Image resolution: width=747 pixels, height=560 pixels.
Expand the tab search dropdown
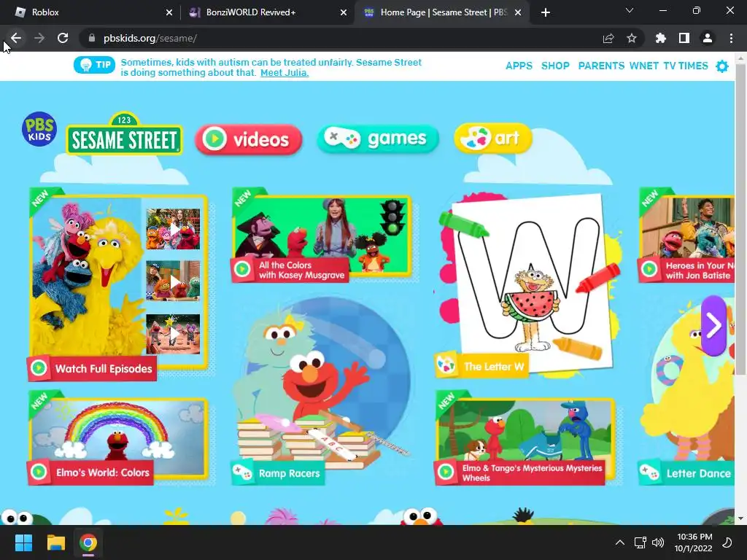[x=630, y=10]
